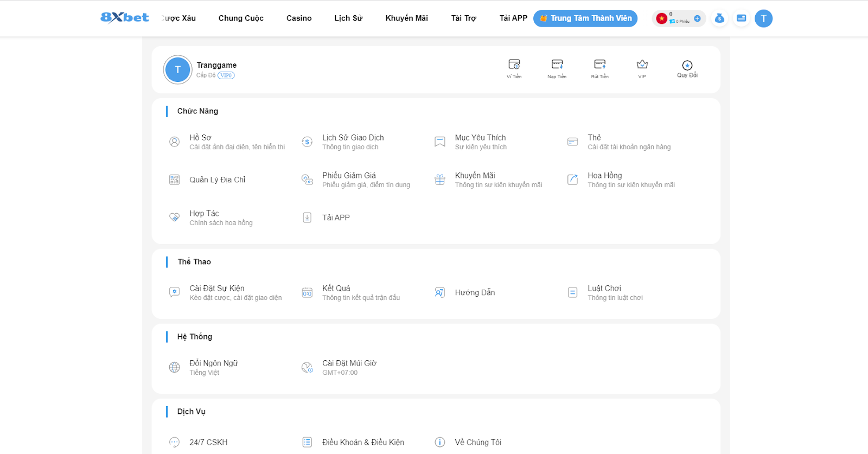The width and height of the screenshot is (868, 454).
Task: Open the Quản Lý Địa Chỉ link
Action: [218, 180]
